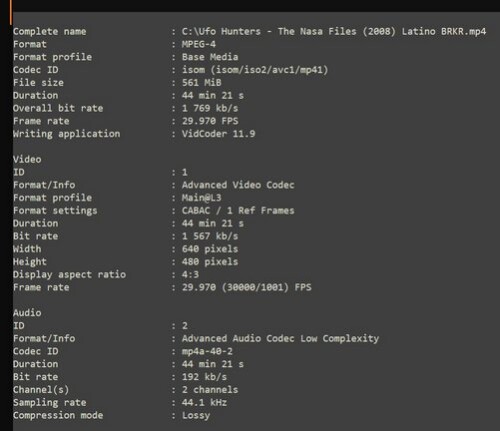
Task: Click the Compression mode Lossy value
Action: point(196,416)
